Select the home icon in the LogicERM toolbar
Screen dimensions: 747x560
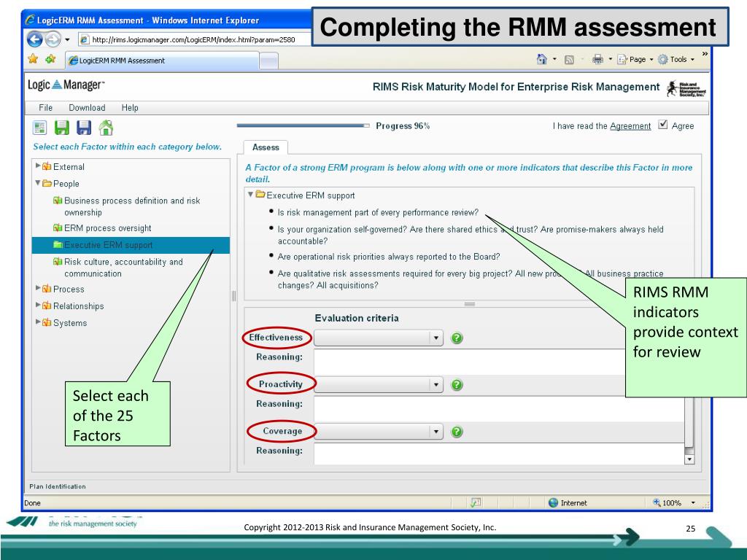pos(106,128)
